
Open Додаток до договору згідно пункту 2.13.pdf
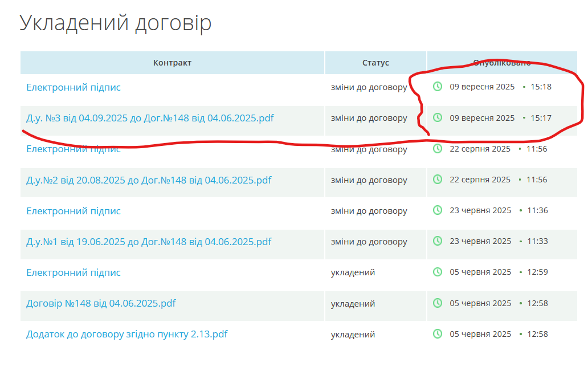tap(126, 334)
